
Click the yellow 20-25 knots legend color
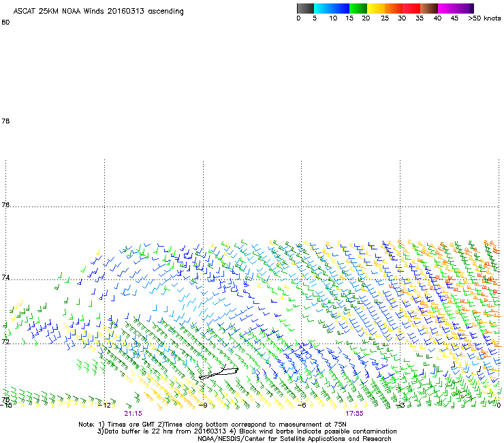(x=376, y=8)
